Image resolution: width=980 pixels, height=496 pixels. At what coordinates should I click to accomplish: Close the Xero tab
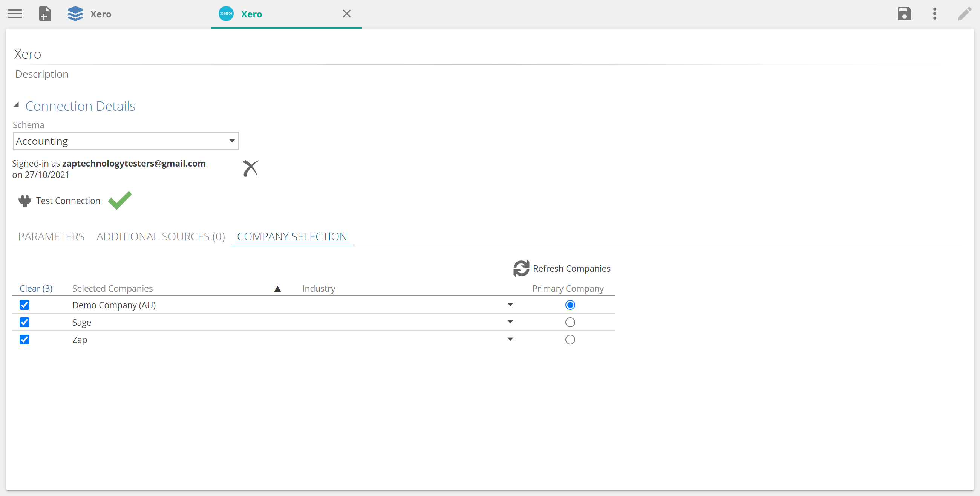pos(346,14)
